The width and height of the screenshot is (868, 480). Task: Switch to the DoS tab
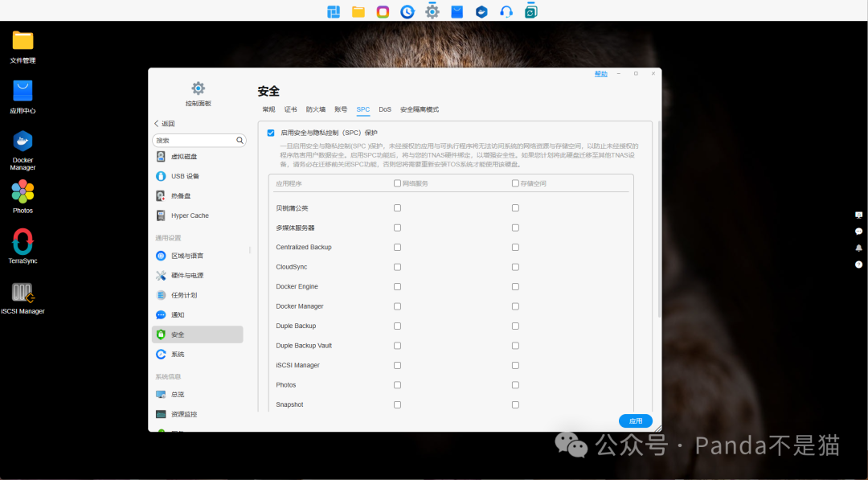click(385, 109)
